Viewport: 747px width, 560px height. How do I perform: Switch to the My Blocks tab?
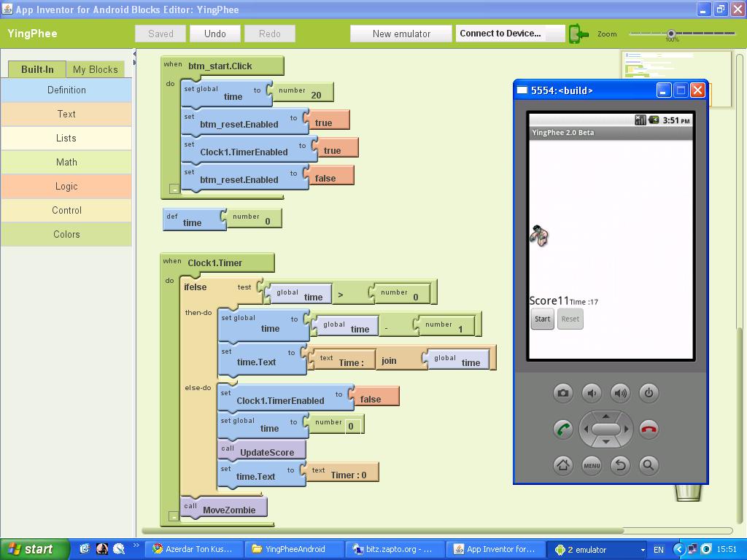(x=96, y=69)
